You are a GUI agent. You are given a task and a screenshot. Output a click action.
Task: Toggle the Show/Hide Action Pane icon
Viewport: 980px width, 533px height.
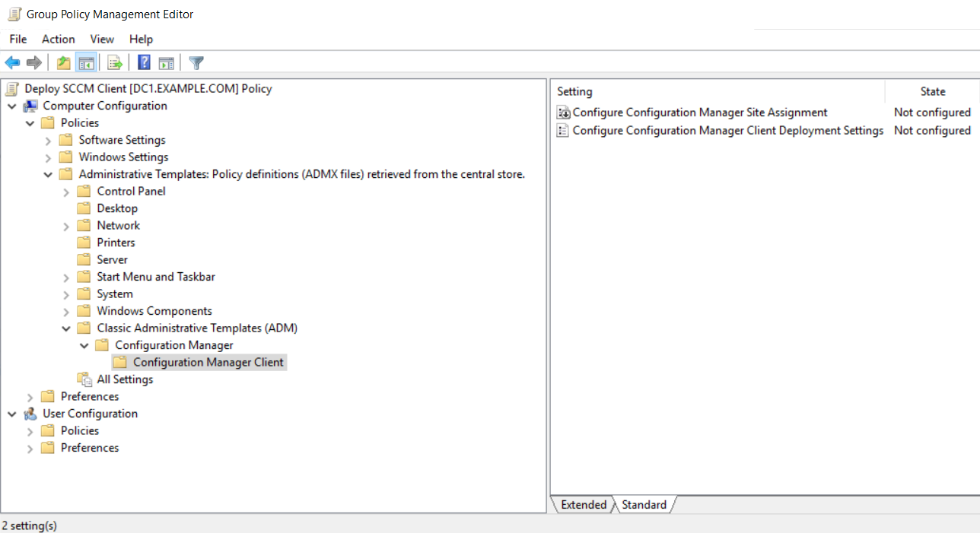[x=166, y=63]
